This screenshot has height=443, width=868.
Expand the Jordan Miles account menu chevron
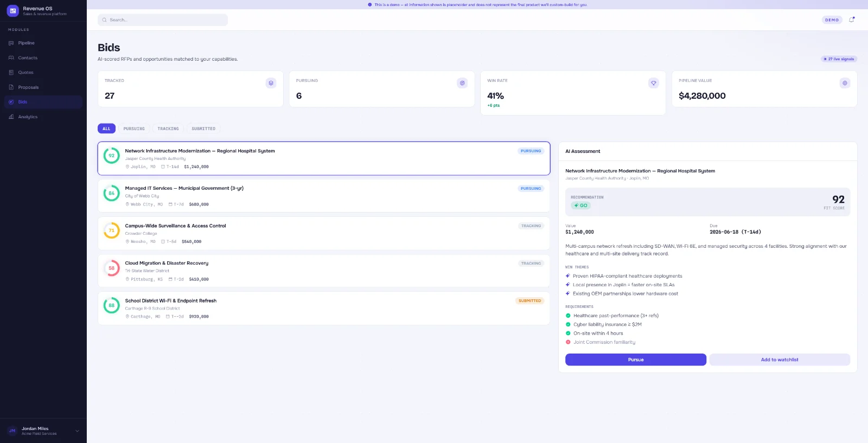tap(77, 431)
